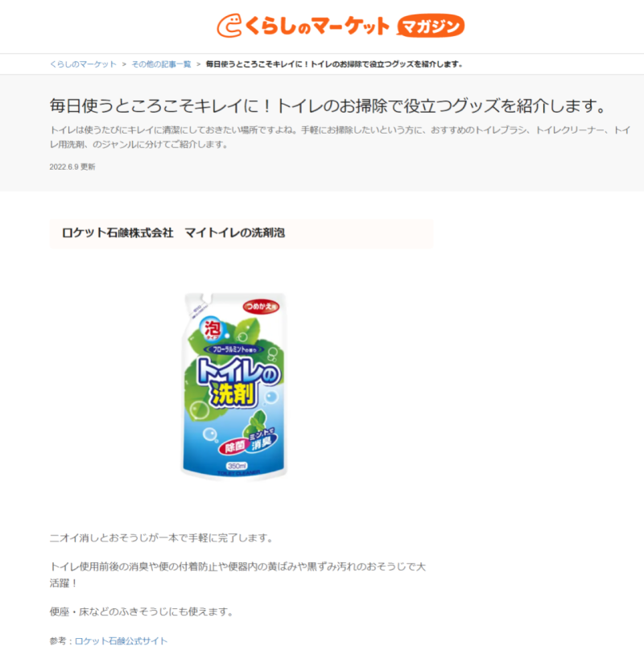Click the first breadcrumb separator arrow
Viewport: 644px width, 667px height.
(x=124, y=64)
